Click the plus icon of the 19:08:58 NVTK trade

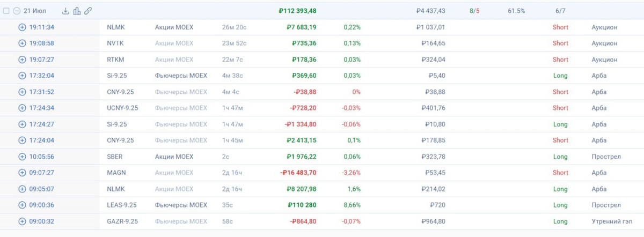[x=22, y=43]
